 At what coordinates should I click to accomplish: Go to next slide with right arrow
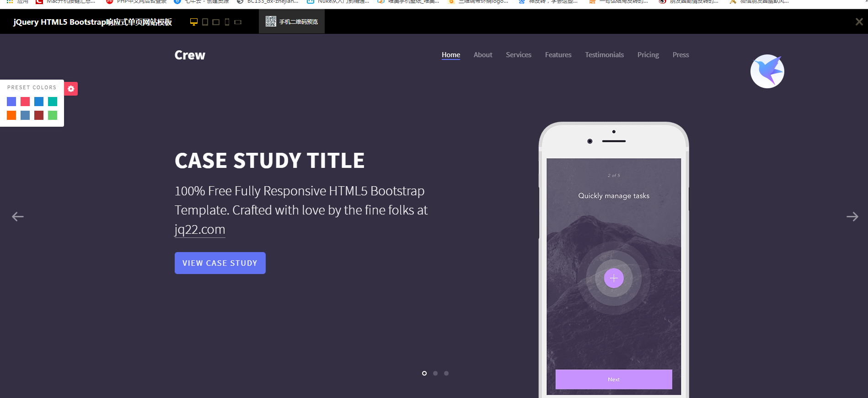[x=852, y=216]
